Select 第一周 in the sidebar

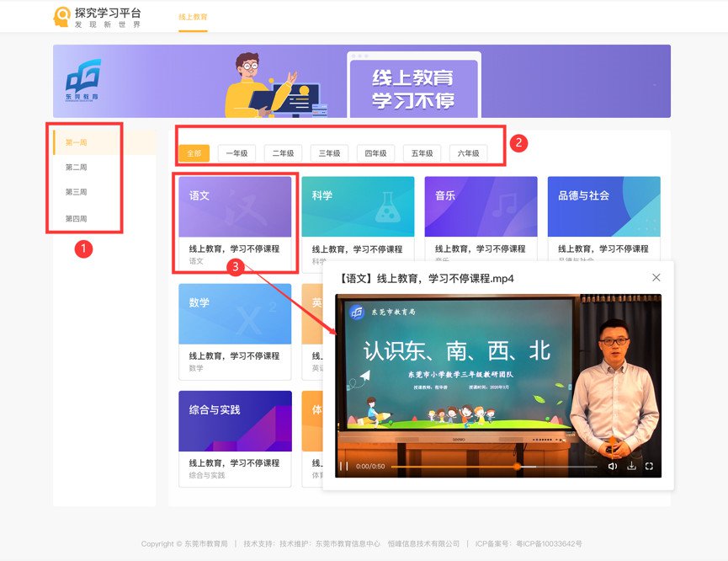pos(77,142)
